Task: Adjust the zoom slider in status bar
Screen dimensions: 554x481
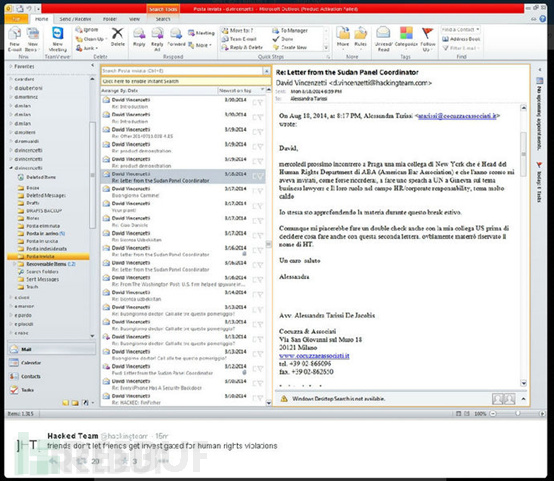Action: tap(517, 413)
